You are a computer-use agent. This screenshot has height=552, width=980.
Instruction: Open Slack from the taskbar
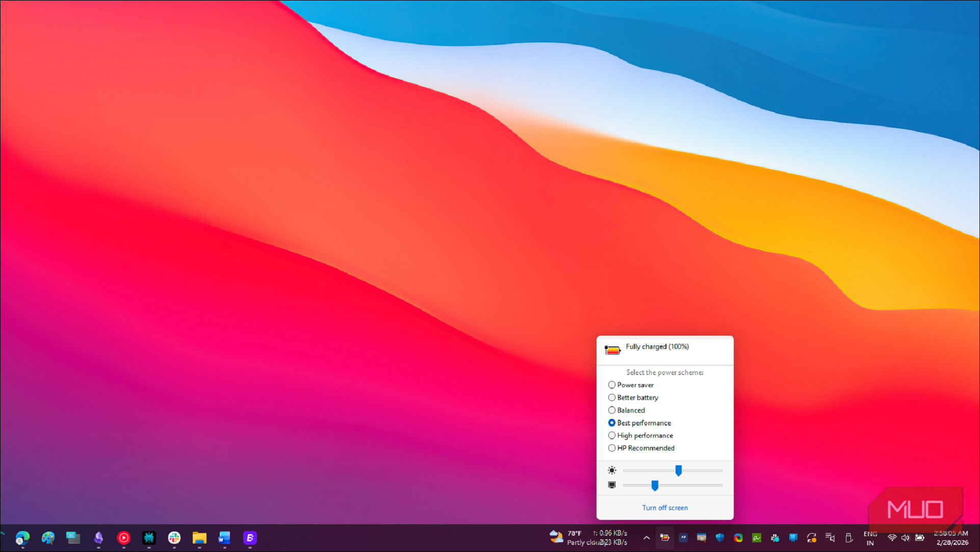click(174, 538)
